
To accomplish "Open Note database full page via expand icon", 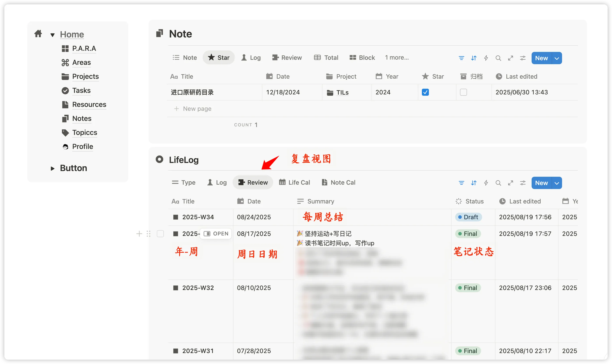I will pyautogui.click(x=510, y=58).
